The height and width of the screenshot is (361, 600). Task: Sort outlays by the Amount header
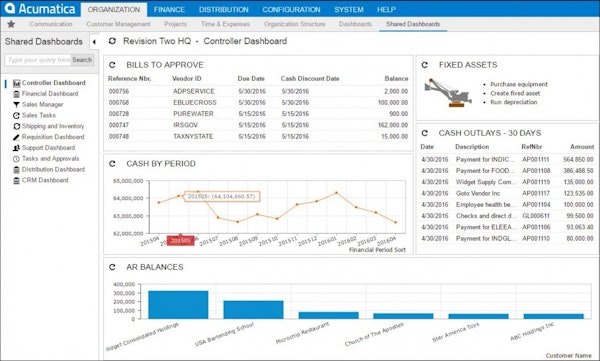tap(582, 147)
